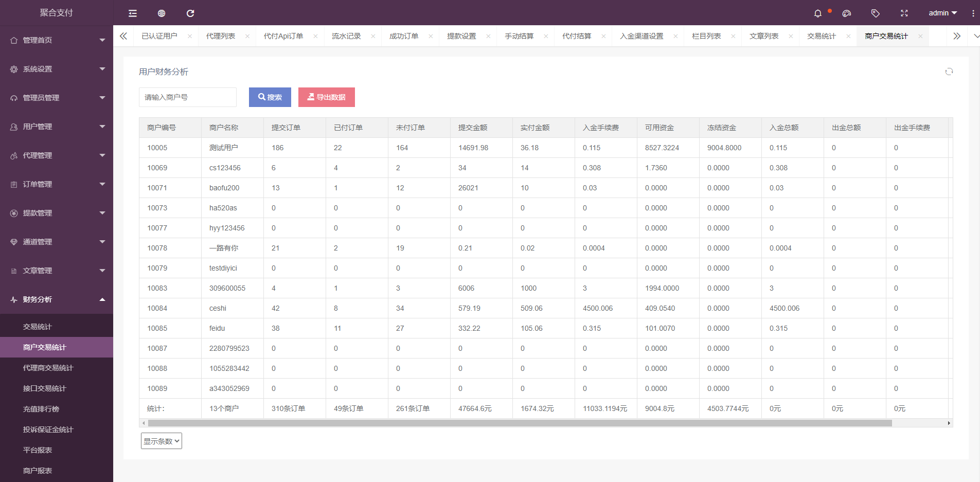Open the notification bell

[x=818, y=13]
